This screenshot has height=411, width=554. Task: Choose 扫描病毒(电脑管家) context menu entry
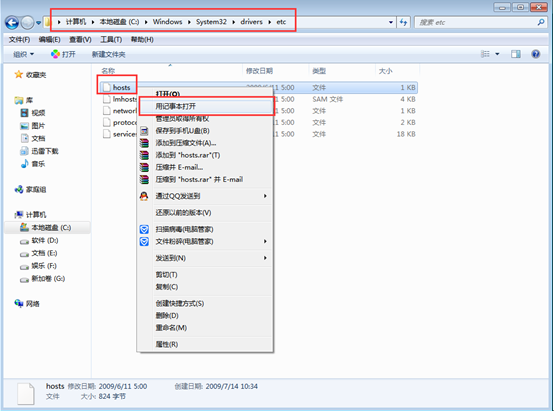[205, 229]
